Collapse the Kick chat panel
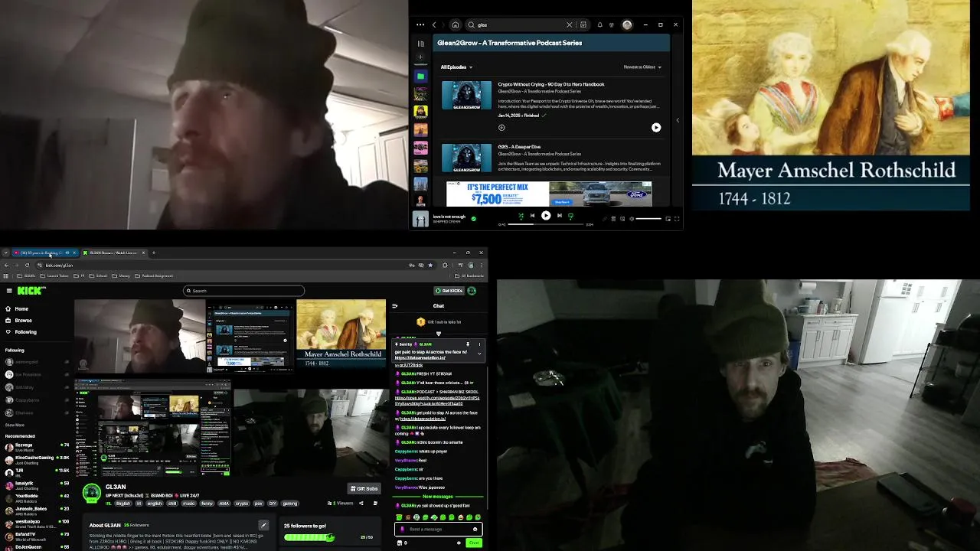Image resolution: width=980 pixels, height=551 pixels. (x=394, y=306)
